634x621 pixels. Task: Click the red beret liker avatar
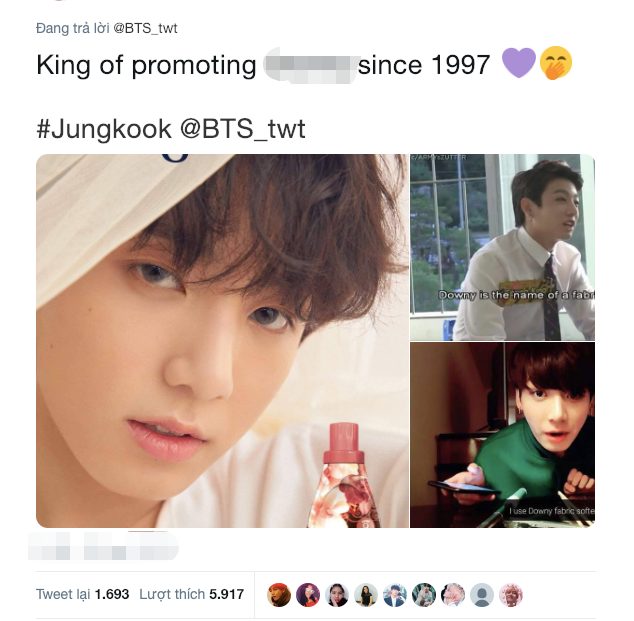[x=279, y=595]
